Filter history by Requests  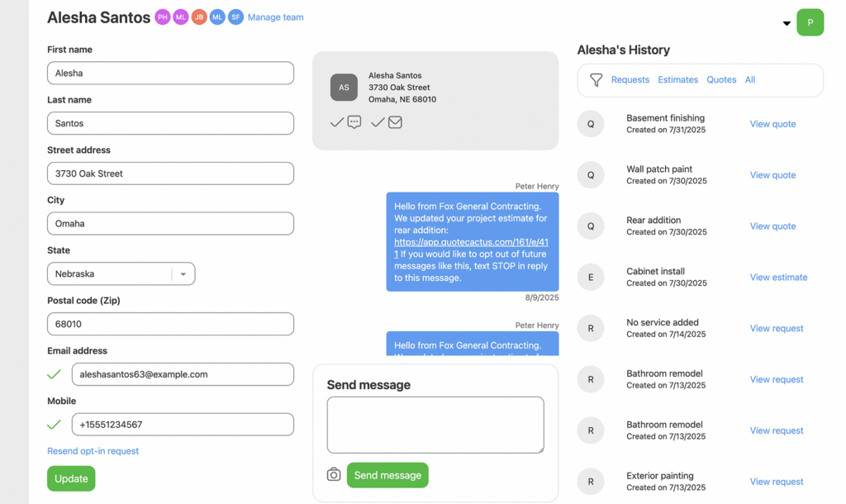click(x=630, y=80)
